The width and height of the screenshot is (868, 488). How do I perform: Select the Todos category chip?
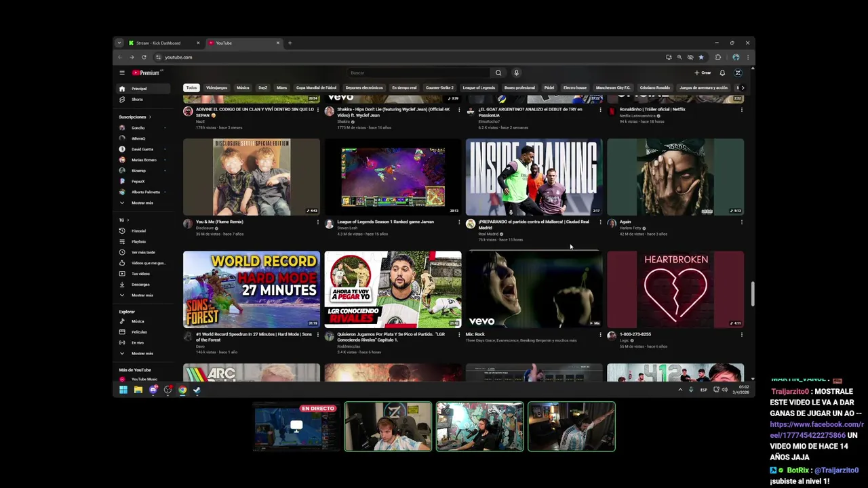[x=191, y=87]
